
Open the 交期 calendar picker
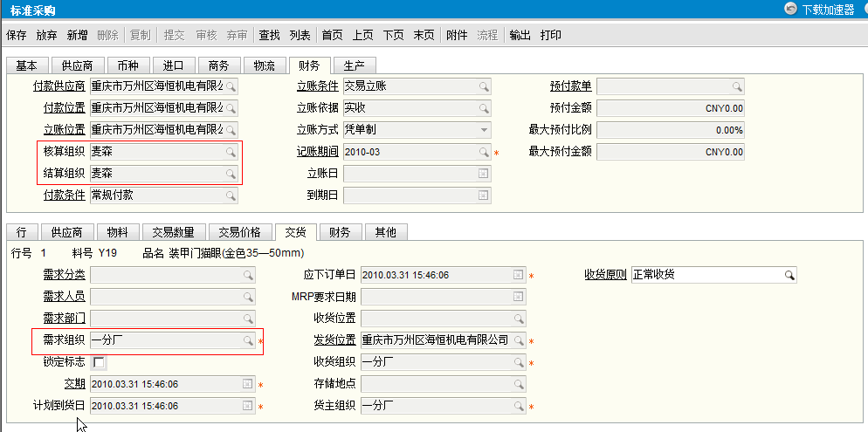pos(248,384)
